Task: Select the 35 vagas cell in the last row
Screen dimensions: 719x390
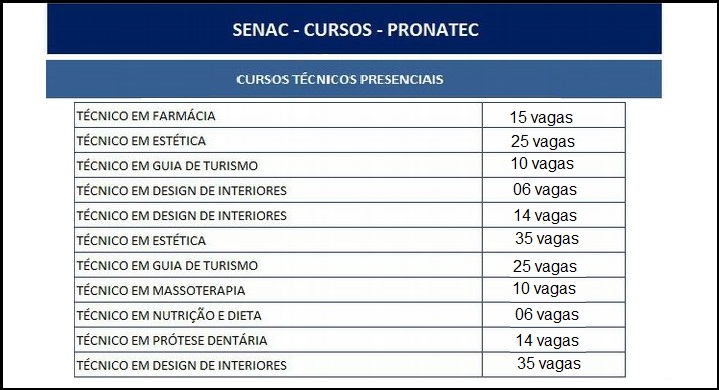Action: tap(554, 365)
